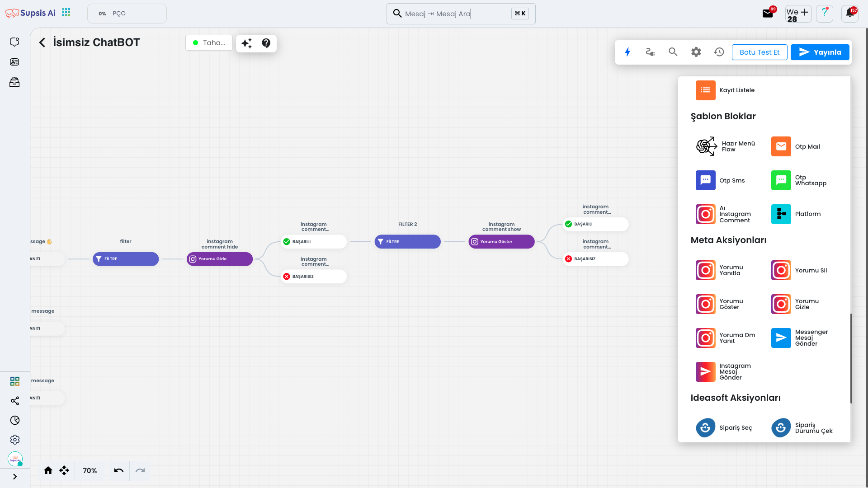Image resolution: width=868 pixels, height=488 pixels.
Task: Click the Mesaj Ara search field
Action: click(x=461, y=14)
